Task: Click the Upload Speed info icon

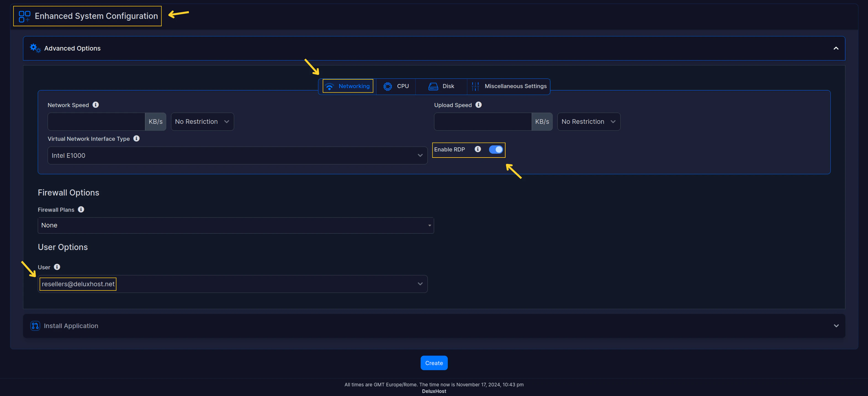Action: 478,105
